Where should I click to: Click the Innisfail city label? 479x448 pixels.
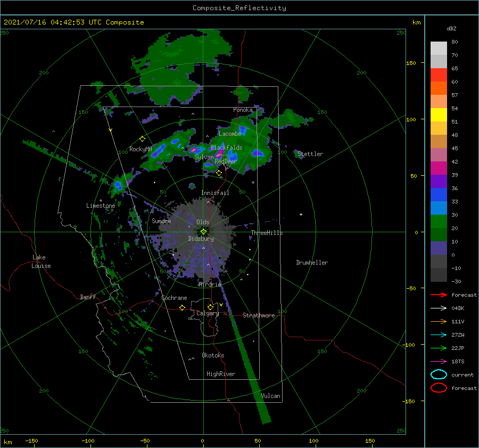point(215,193)
